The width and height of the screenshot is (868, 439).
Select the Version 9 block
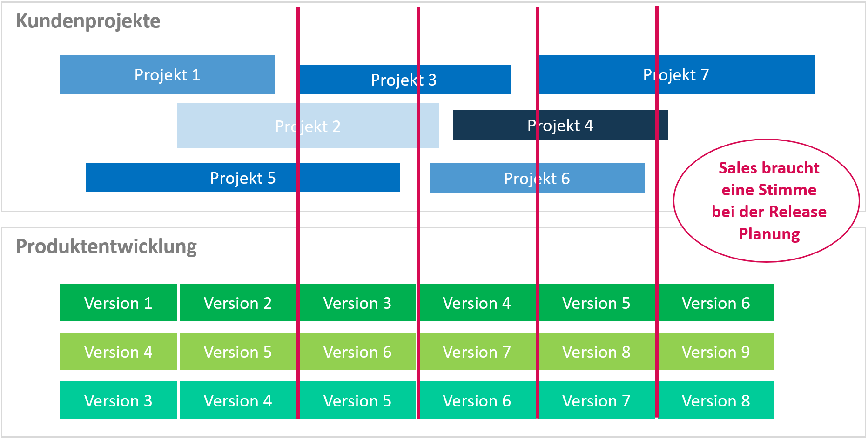(x=716, y=352)
